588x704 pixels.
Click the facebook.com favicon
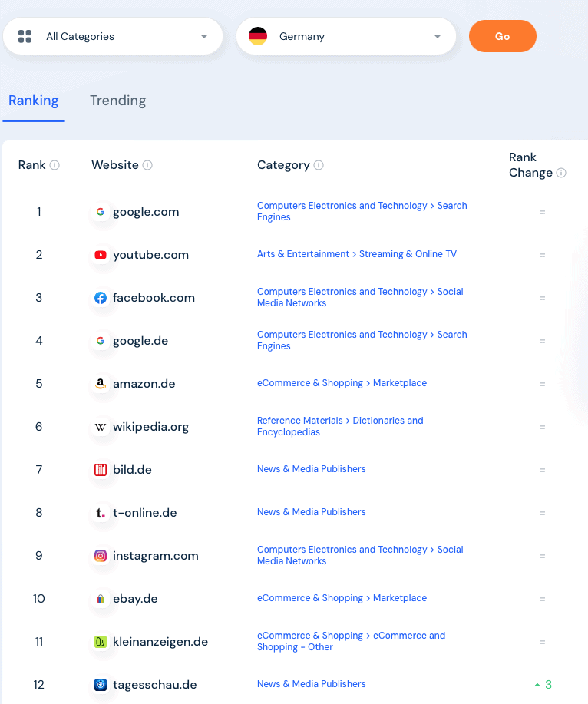(101, 298)
